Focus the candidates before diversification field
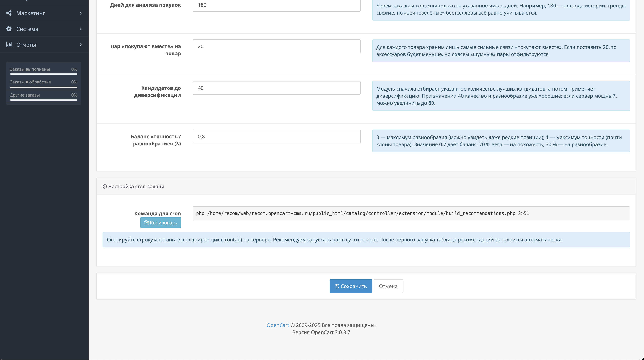 pos(276,88)
